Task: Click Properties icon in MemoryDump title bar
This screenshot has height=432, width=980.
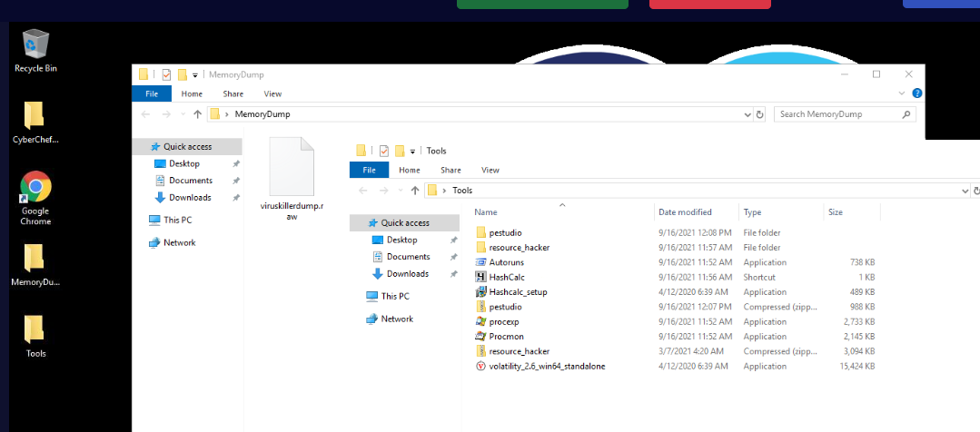Action: (166, 75)
